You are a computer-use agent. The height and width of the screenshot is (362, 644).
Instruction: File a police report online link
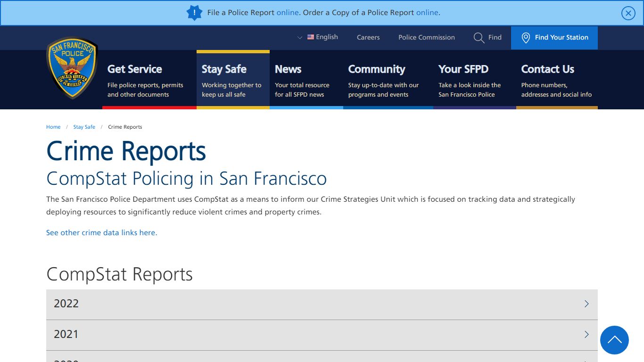coord(288,13)
